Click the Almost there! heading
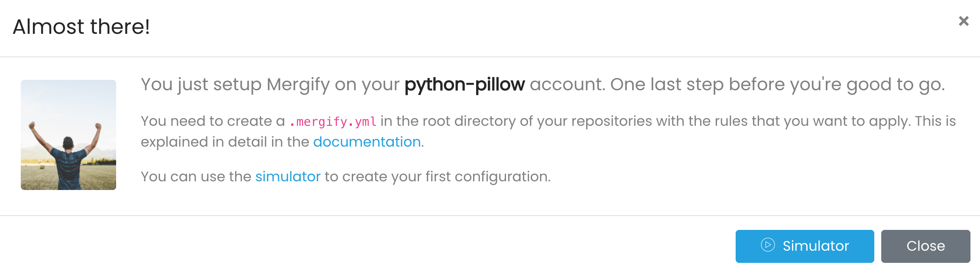 81,27
